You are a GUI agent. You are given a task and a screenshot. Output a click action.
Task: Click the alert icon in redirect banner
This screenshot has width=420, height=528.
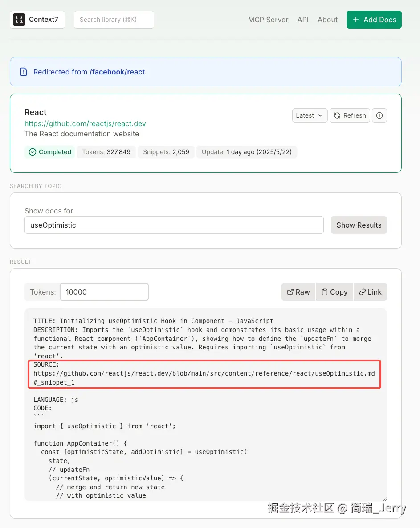(24, 72)
